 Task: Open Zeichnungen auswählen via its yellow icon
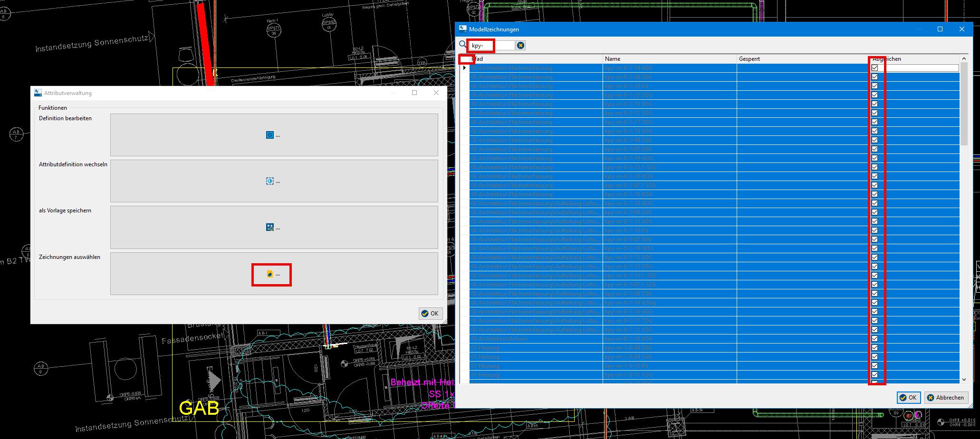pos(270,274)
